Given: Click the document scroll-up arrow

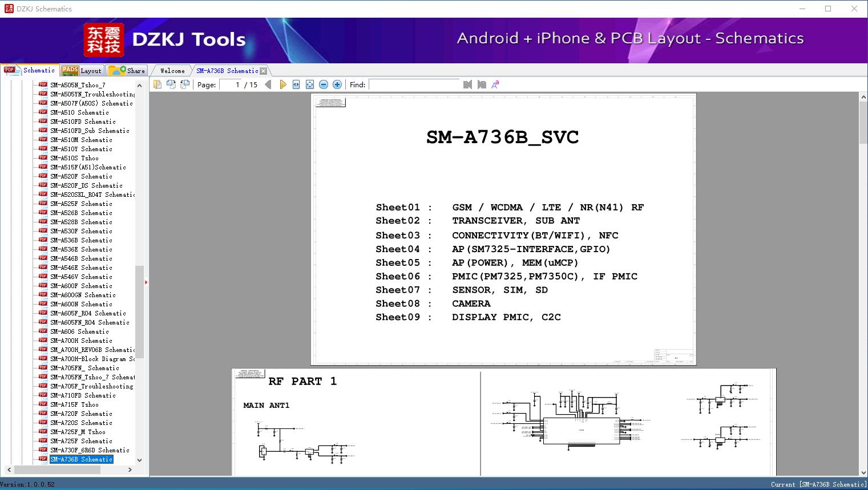Looking at the screenshot, I should [863, 98].
